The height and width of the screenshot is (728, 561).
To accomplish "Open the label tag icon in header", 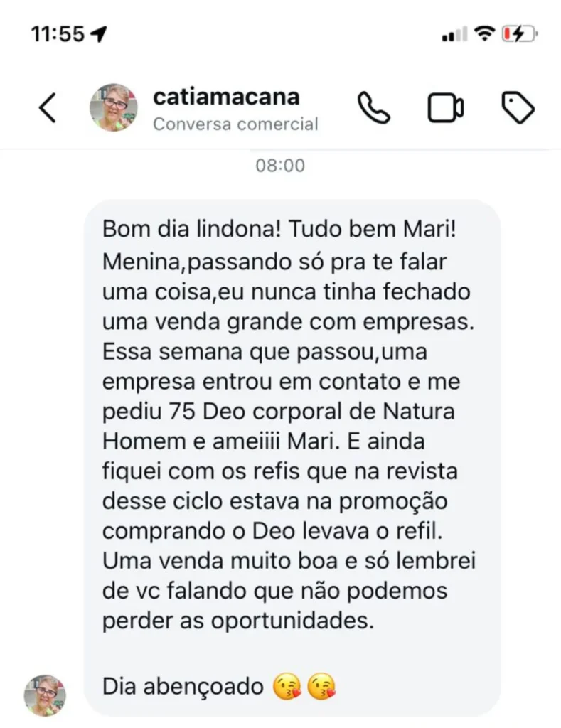I will click(518, 108).
